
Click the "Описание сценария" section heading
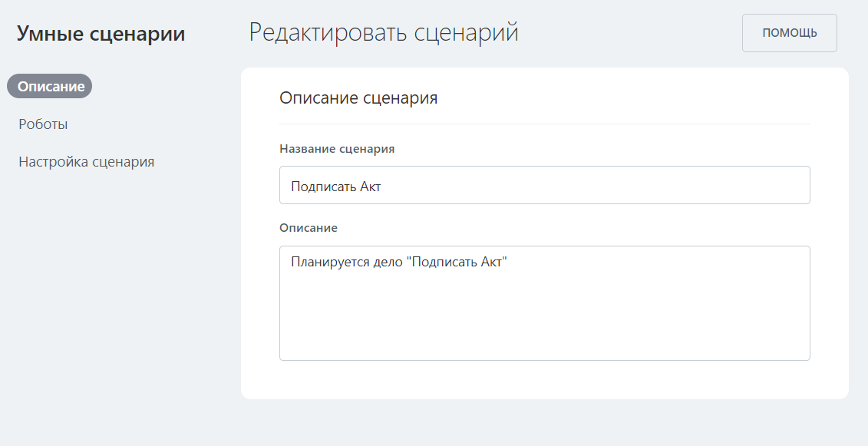(x=358, y=98)
